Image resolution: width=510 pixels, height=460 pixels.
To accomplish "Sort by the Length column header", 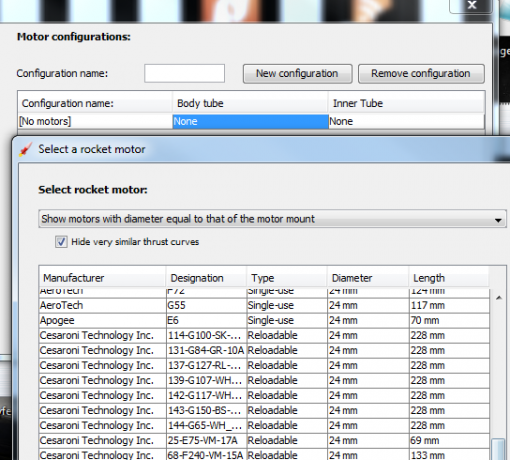I will 449,278.
